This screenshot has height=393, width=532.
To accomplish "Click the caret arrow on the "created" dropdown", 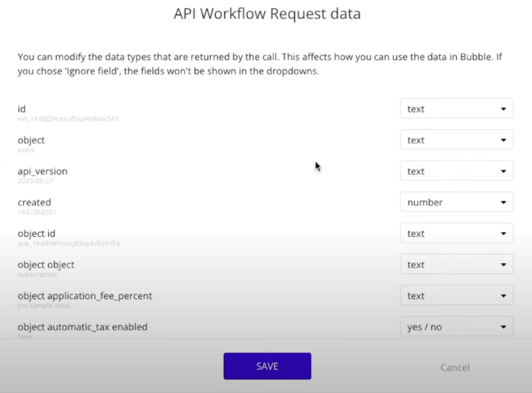I will click(504, 202).
